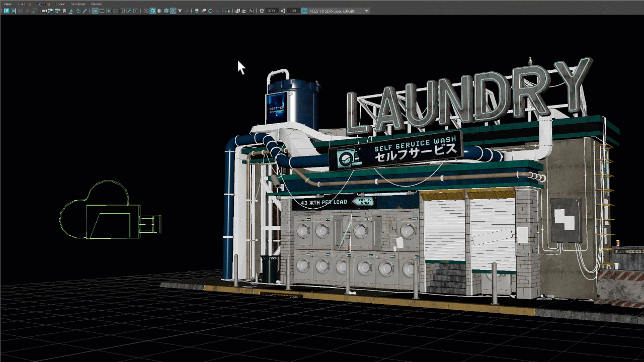Click the Grease Pencil icon
Screen dimensions: 644x362
[x=85, y=11]
